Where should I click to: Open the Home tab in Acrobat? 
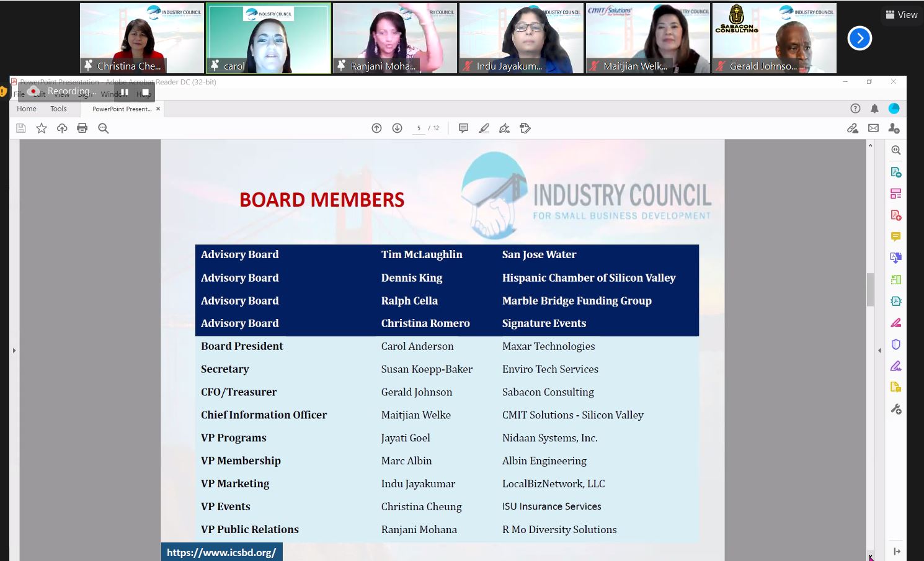coord(27,109)
